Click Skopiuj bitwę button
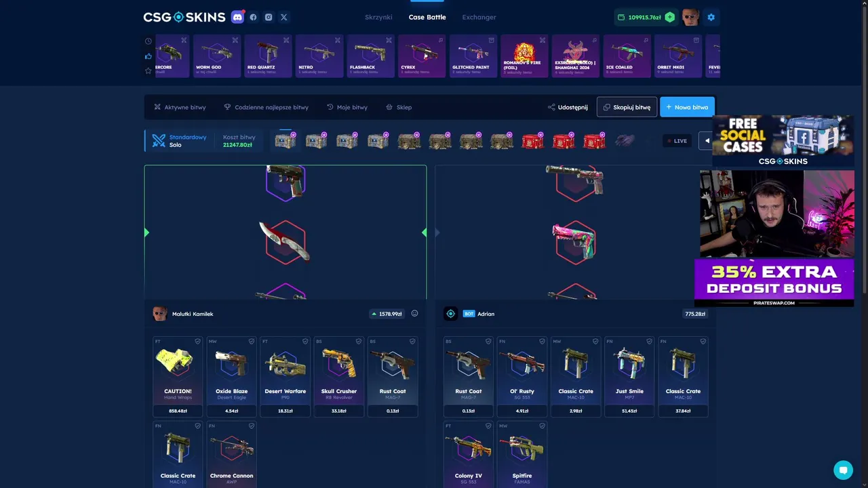This screenshot has width=868, height=488. tap(627, 107)
